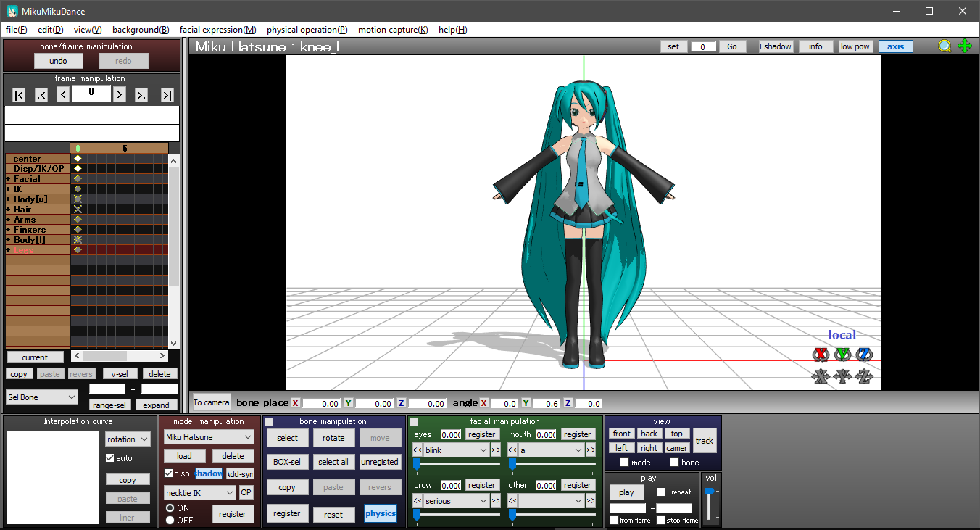The height and width of the screenshot is (530, 980).
Task: Click the Hair keyframe marker at frame 0
Action: [78, 209]
